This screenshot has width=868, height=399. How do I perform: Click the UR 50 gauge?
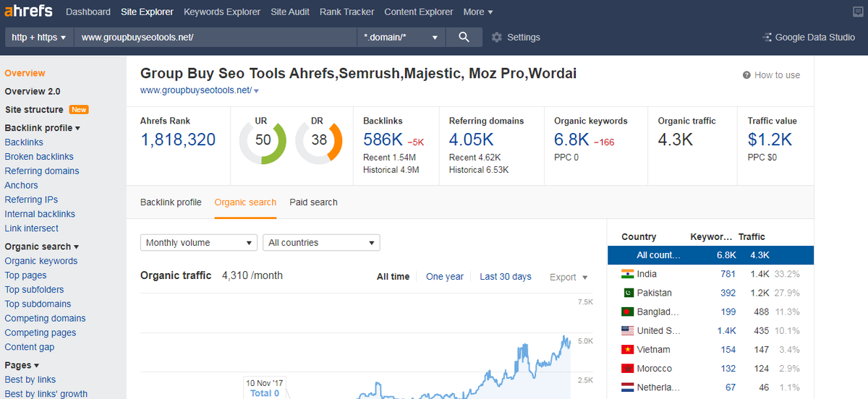(x=263, y=140)
